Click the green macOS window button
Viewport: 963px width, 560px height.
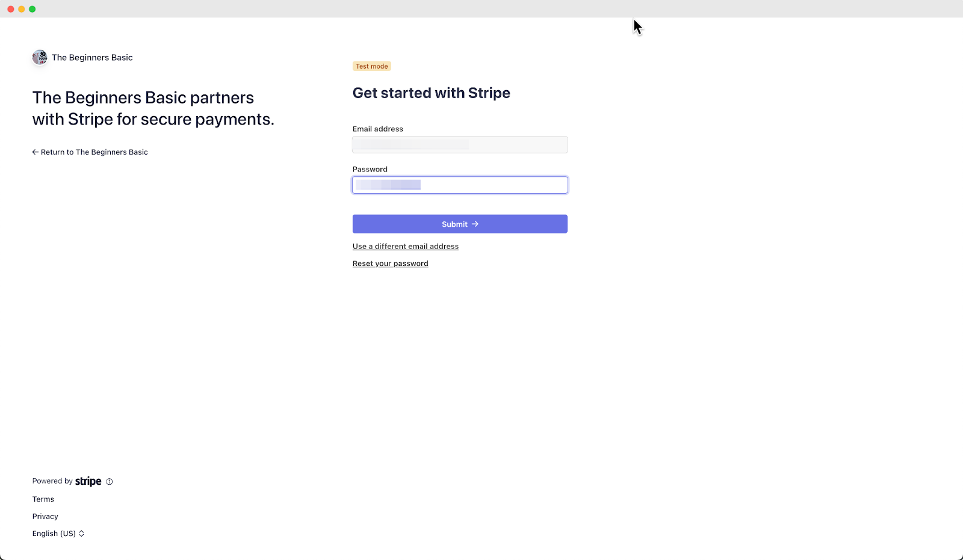pyautogui.click(x=32, y=8)
